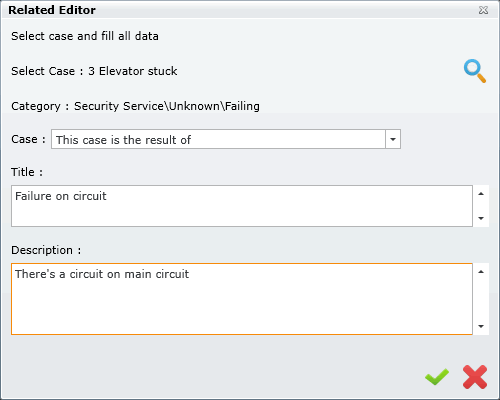The image size is (500, 400).
Task: Click the 'Related Editor' title bar text
Action: [52, 10]
